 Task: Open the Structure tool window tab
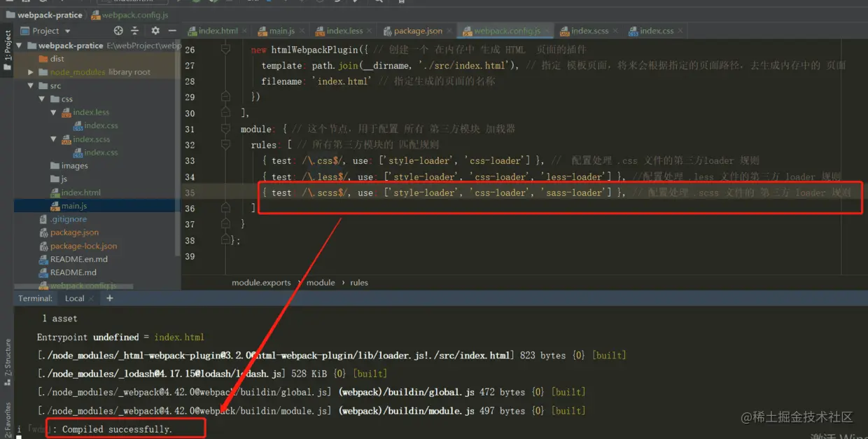[x=7, y=362]
